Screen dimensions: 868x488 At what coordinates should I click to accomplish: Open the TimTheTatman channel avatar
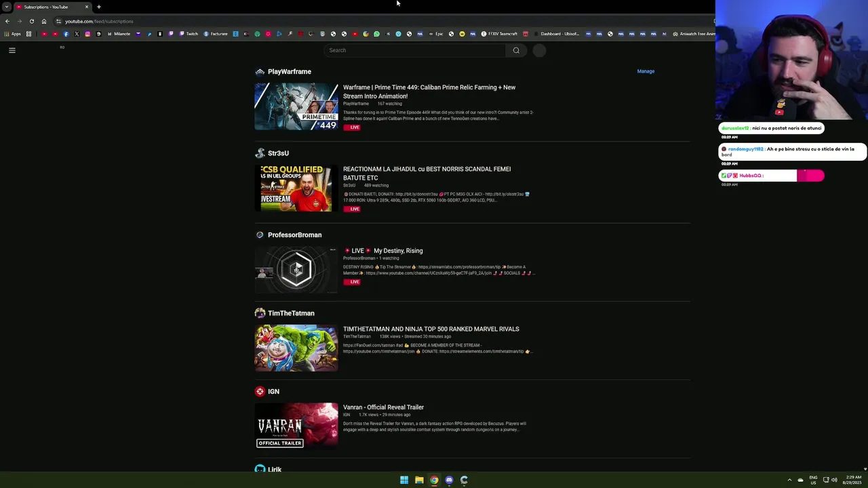[x=260, y=313]
